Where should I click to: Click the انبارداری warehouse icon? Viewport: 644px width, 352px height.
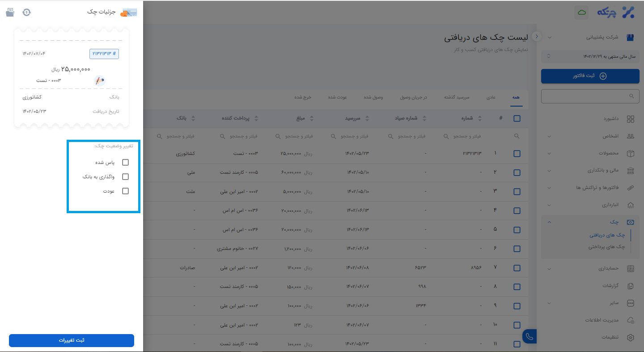(631, 205)
